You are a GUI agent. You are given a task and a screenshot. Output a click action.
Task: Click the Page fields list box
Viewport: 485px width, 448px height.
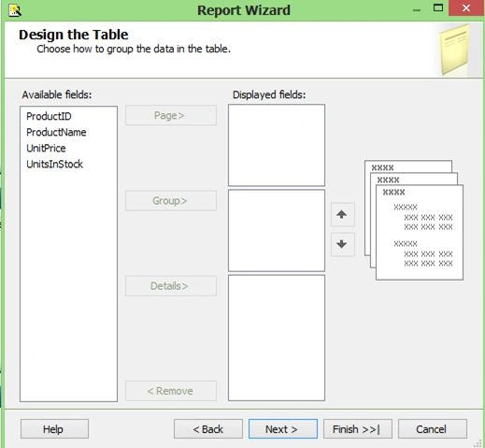277,145
